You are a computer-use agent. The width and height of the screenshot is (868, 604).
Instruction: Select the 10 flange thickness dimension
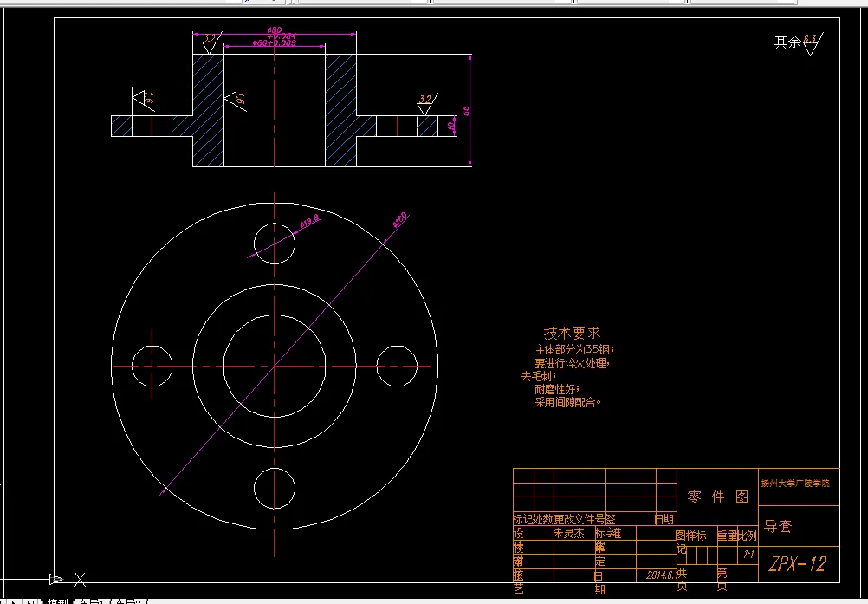point(451,127)
